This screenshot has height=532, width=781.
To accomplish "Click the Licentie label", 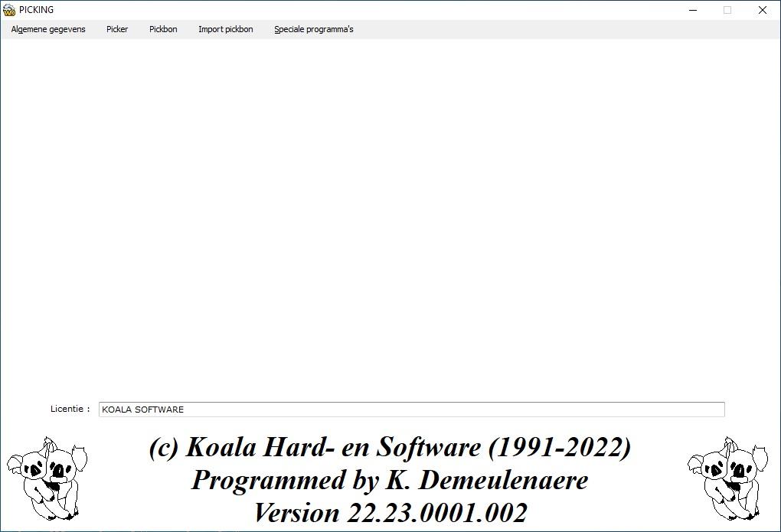I will (70, 409).
